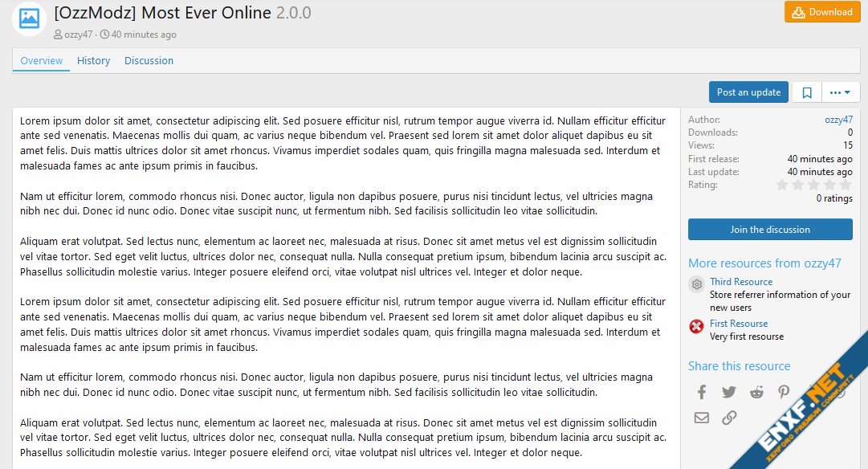Screen dimensions: 868x469
Task: Click the Reddit share icon
Action: (756, 392)
